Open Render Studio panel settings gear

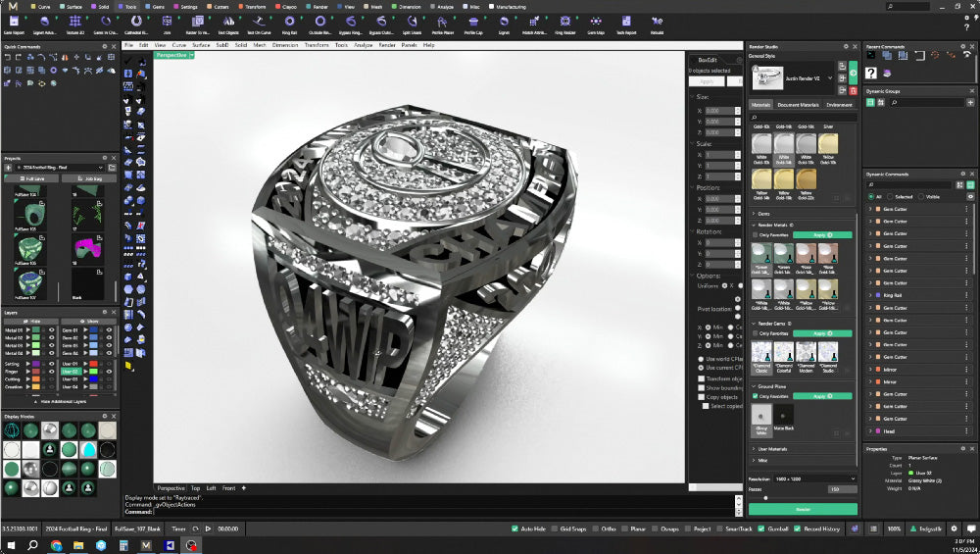pos(846,46)
